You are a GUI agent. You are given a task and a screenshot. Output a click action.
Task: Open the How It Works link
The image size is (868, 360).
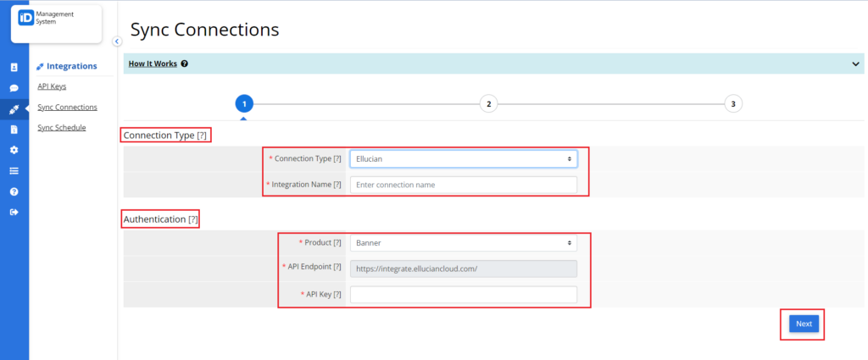pyautogui.click(x=153, y=64)
